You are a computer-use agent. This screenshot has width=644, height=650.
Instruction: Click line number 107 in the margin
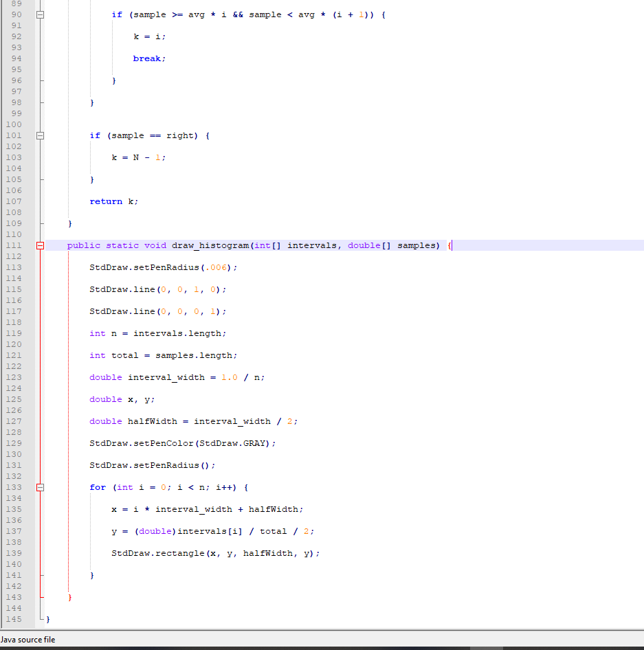click(x=15, y=201)
